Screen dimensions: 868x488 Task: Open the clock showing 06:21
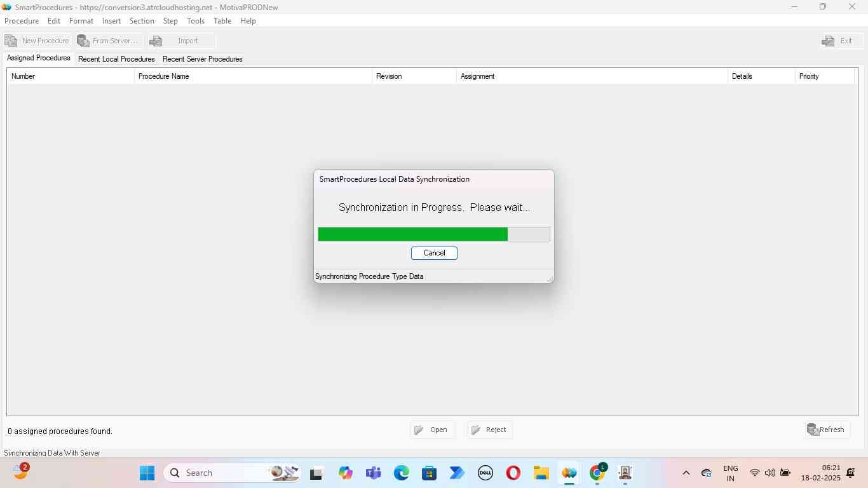(x=820, y=473)
